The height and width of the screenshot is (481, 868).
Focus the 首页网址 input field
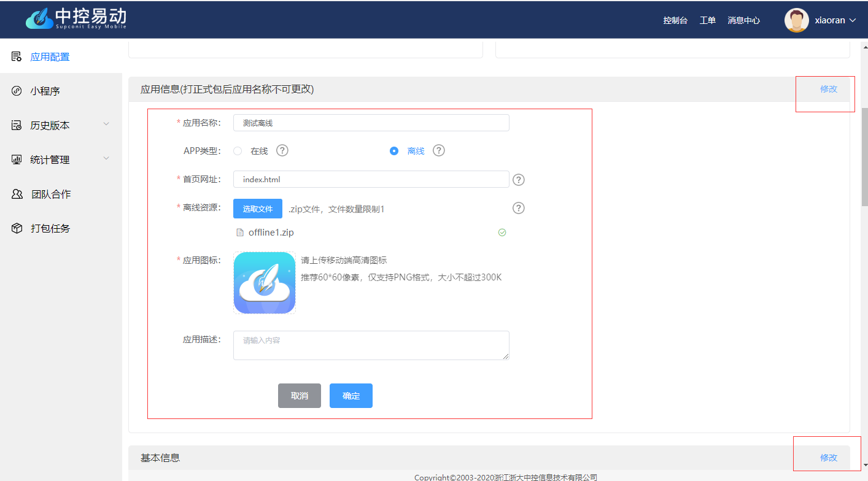tap(371, 179)
